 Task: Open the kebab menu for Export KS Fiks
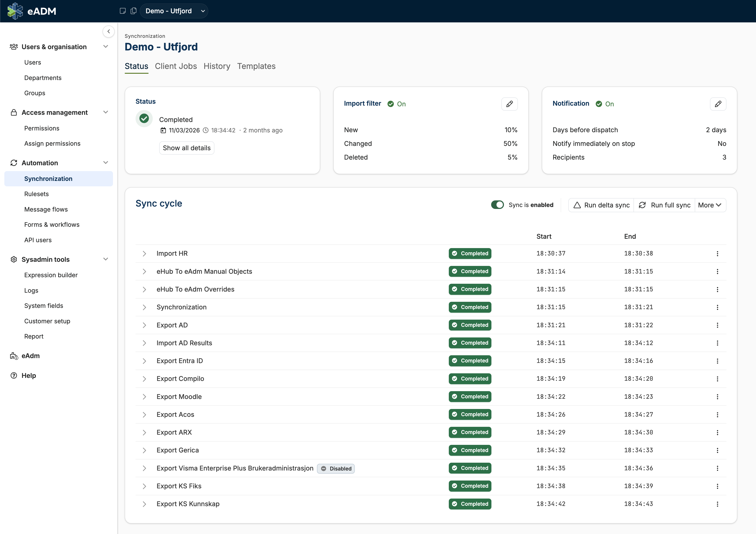[x=717, y=486]
